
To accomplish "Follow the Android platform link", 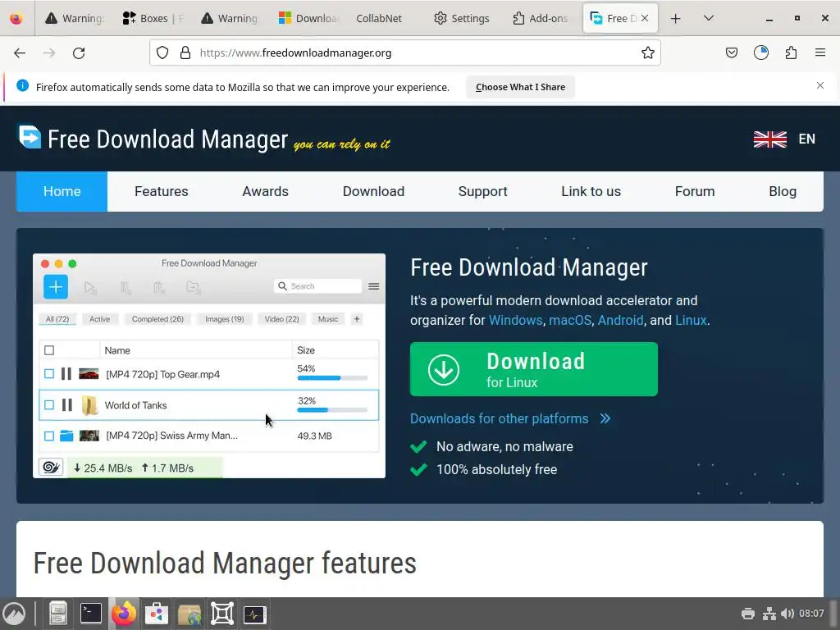I will (620, 320).
